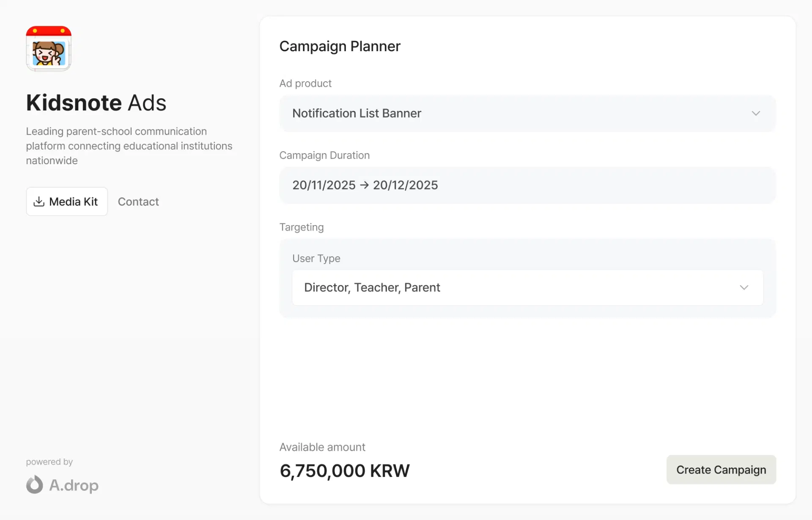Image resolution: width=812 pixels, height=520 pixels.
Task: Click the User Type label
Action: pos(316,259)
